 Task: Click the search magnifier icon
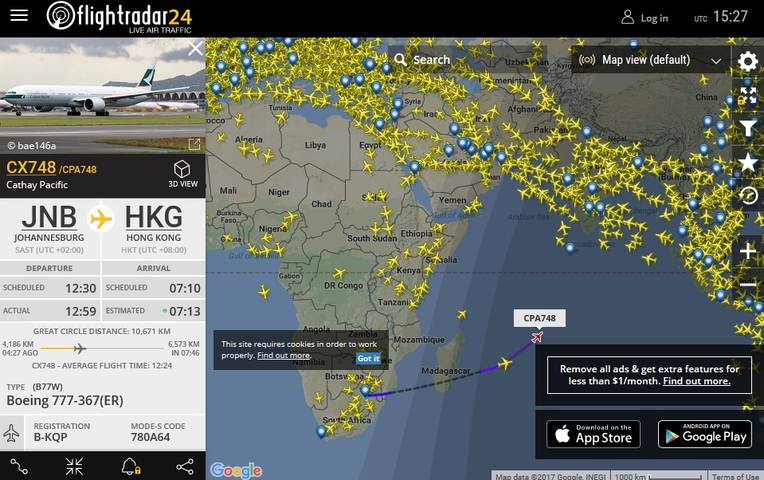click(x=400, y=59)
